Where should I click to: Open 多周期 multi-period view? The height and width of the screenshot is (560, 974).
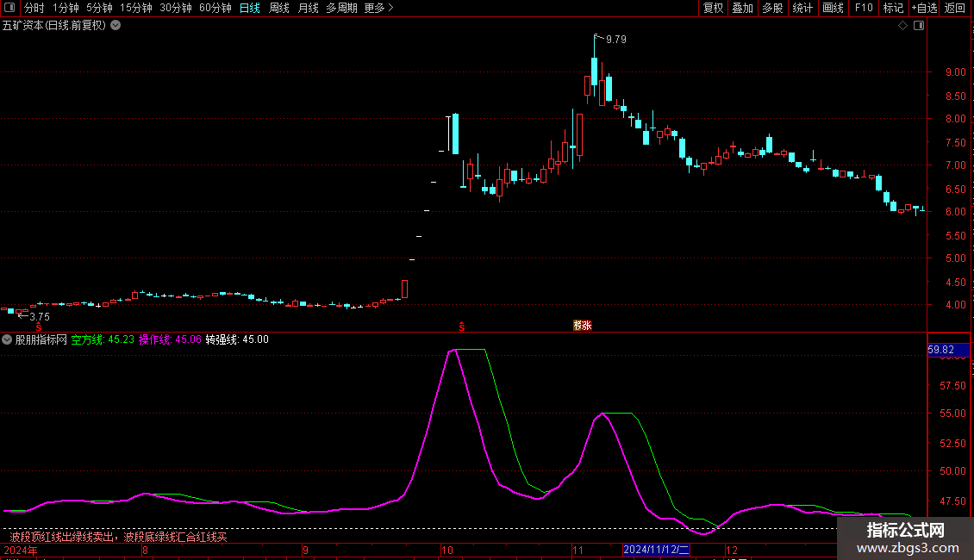coord(341,8)
